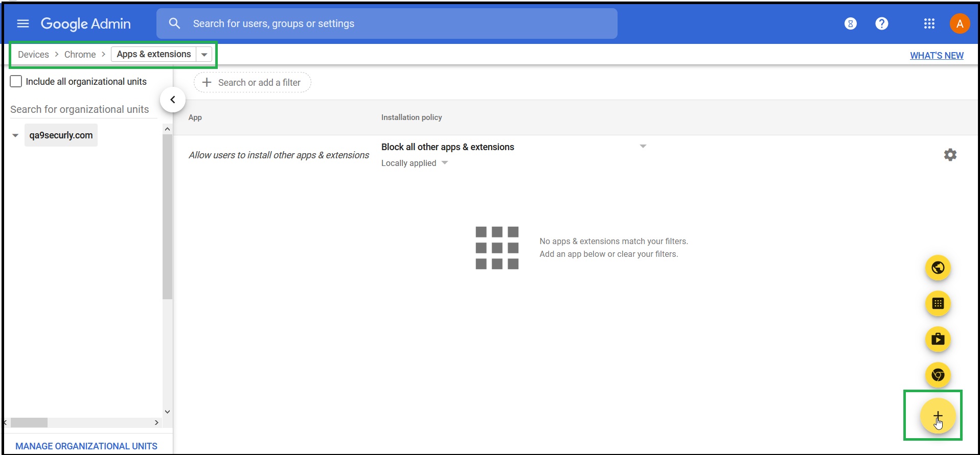Click scroll down arrow in units panel
The image size is (980, 455).
pyautogui.click(x=167, y=412)
